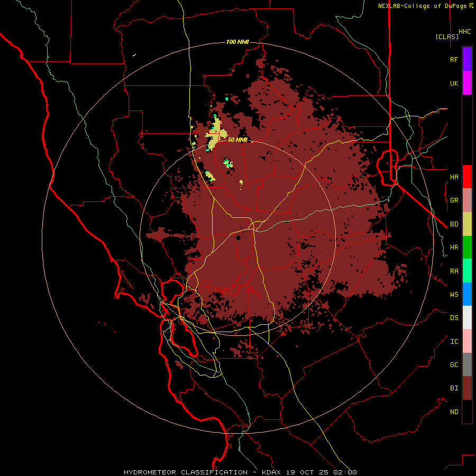This screenshot has width=476, height=476.
Task: Click the UK magenta legend swatch
Action: (467, 83)
